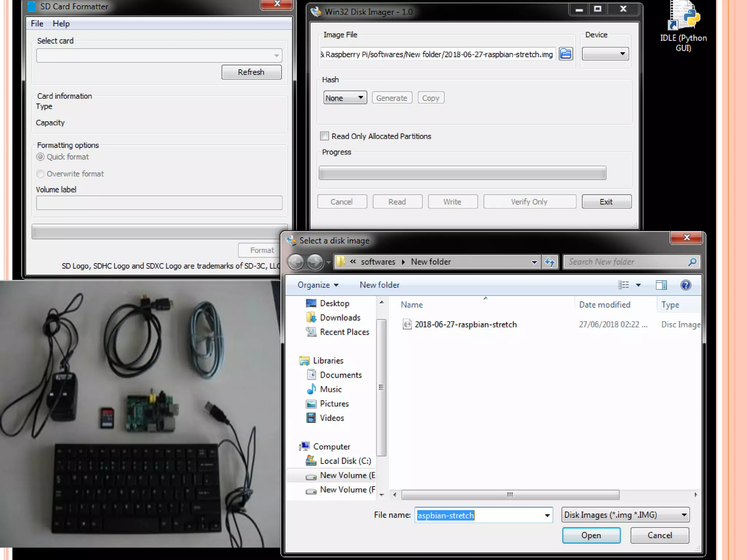Click the browse image file folder icon
This screenshot has width=747, height=560.
pyautogui.click(x=566, y=54)
